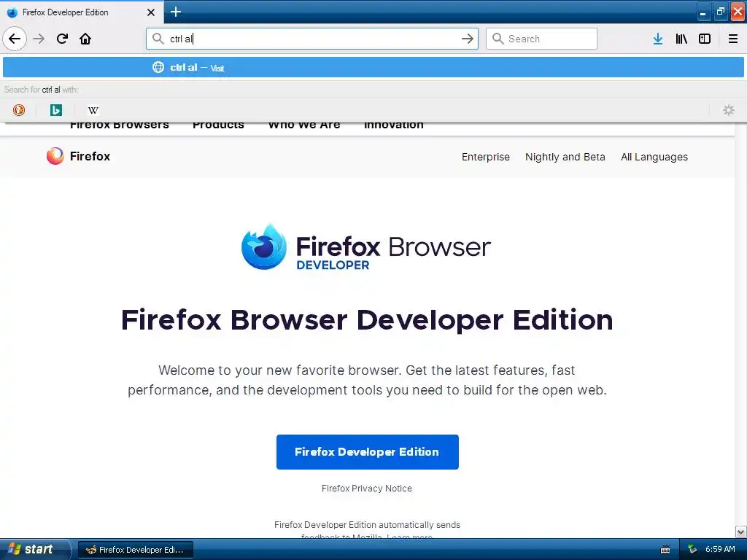Click the globe icon in the suggestion row
The height and width of the screenshot is (560, 747).
pos(158,67)
